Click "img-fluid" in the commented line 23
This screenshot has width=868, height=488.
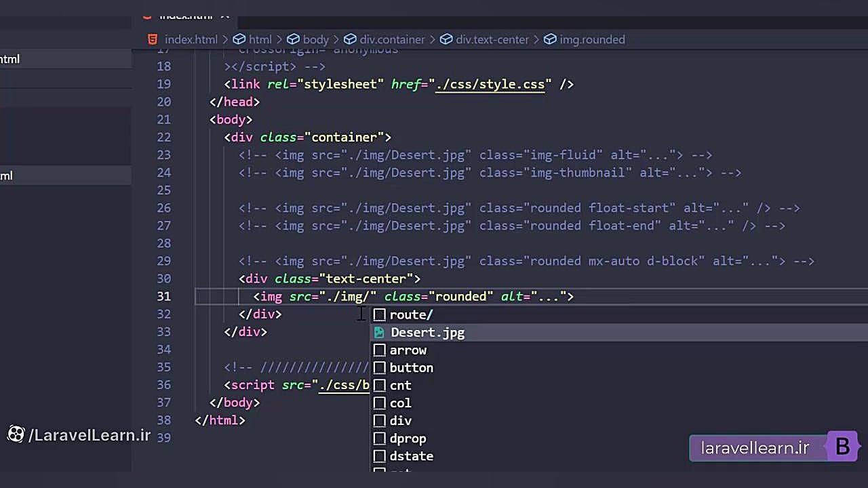click(564, 155)
